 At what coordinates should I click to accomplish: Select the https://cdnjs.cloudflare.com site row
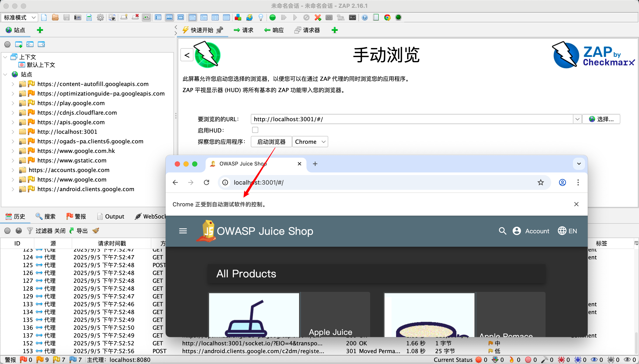click(x=77, y=113)
